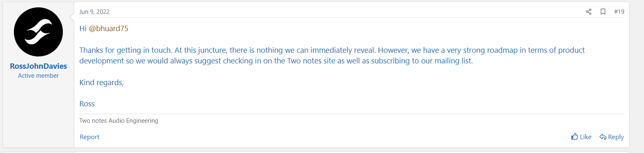
Task: Open RossJohnDavies' Two notes avatar
Action: (x=38, y=32)
